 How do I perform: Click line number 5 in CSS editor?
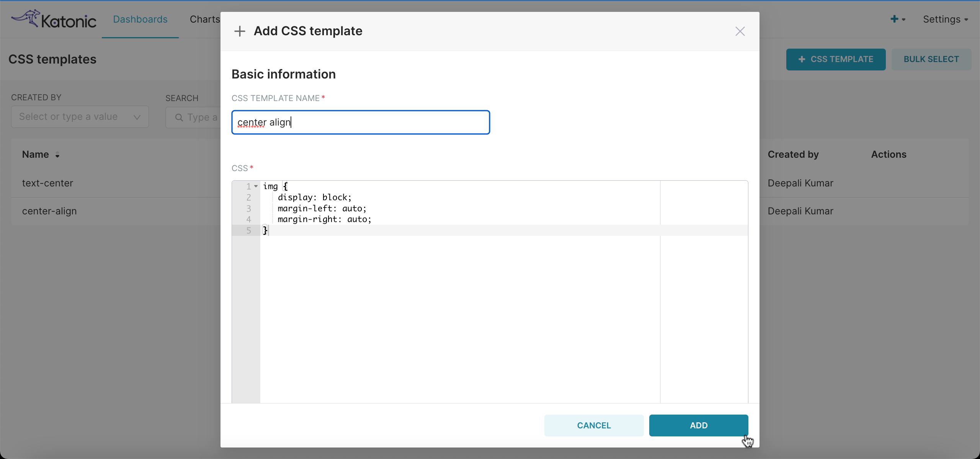coord(248,230)
